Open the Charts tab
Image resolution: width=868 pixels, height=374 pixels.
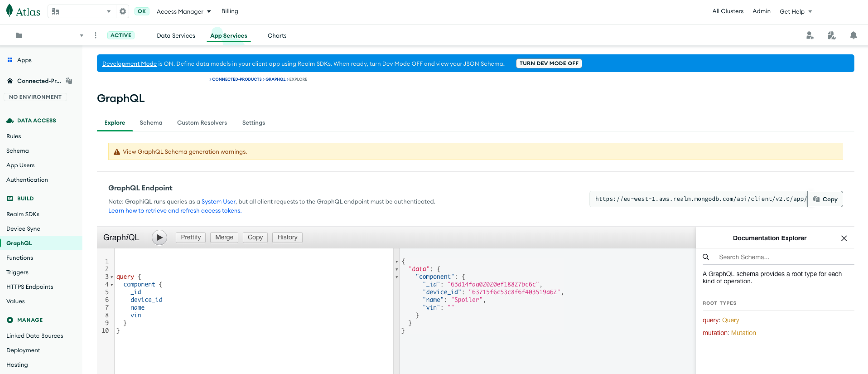[x=277, y=35]
